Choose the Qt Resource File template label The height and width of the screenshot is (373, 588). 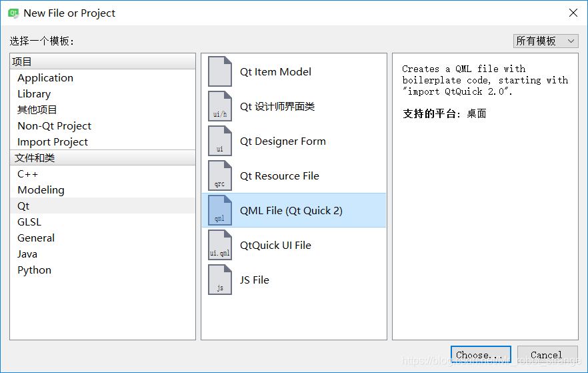(x=279, y=175)
